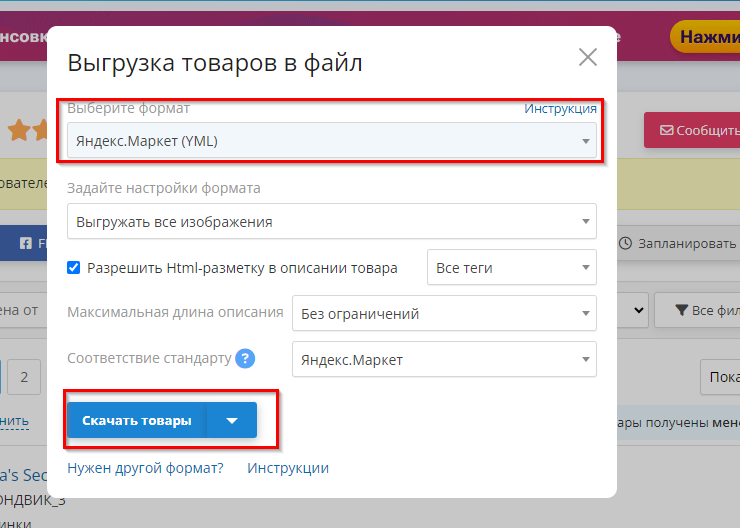
Task: Open the Соответствие стандарту Яндекс.Маркет dropdown
Action: (x=443, y=359)
